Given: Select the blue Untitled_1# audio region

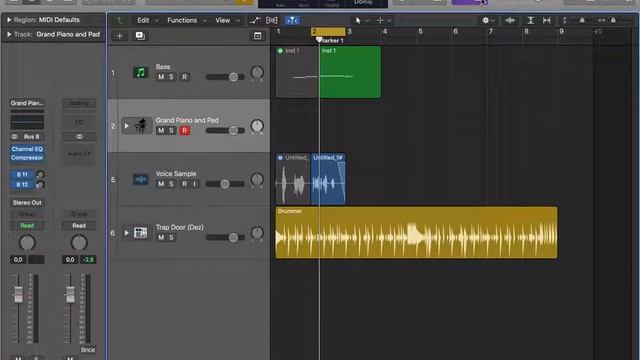Looking at the screenshot, I should pyautogui.click(x=328, y=179).
